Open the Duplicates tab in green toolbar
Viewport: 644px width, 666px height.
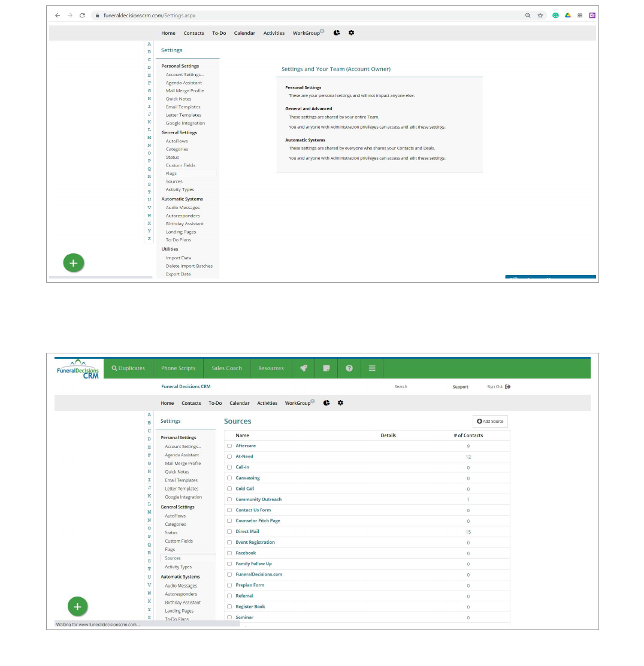coord(128,368)
